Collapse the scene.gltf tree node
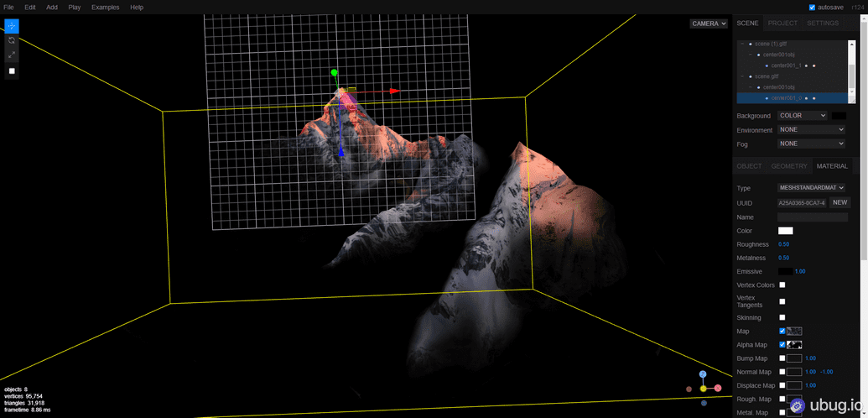 (x=742, y=76)
